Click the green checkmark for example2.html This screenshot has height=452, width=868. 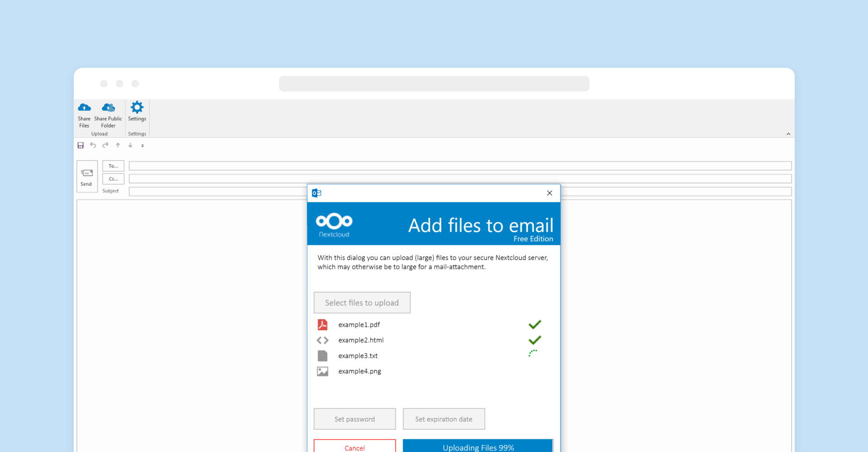535,340
